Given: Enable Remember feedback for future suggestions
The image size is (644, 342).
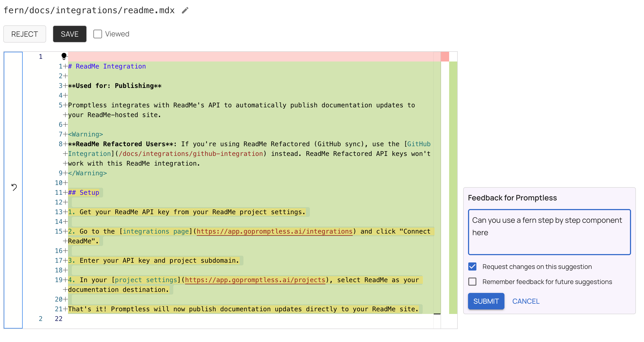Looking at the screenshot, I should tap(472, 282).
